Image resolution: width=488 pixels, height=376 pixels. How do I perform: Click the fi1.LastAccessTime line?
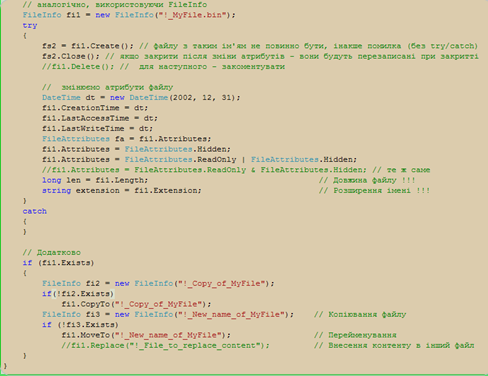tap(100, 118)
